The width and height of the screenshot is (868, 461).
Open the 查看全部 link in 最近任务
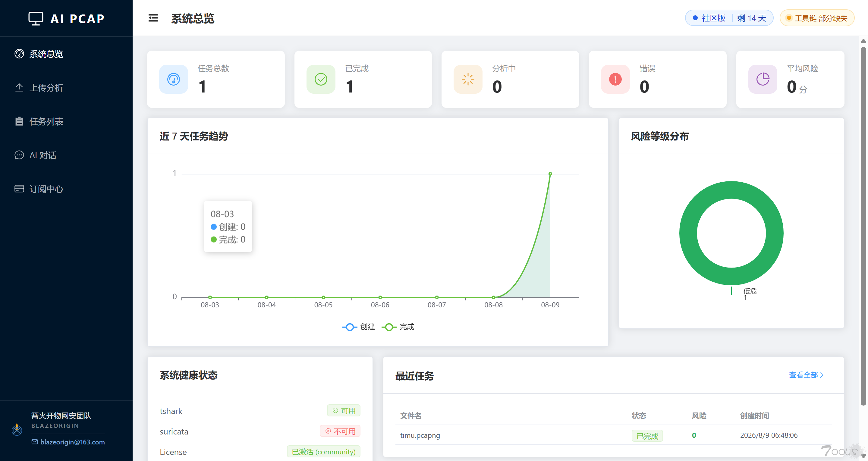pyautogui.click(x=806, y=375)
